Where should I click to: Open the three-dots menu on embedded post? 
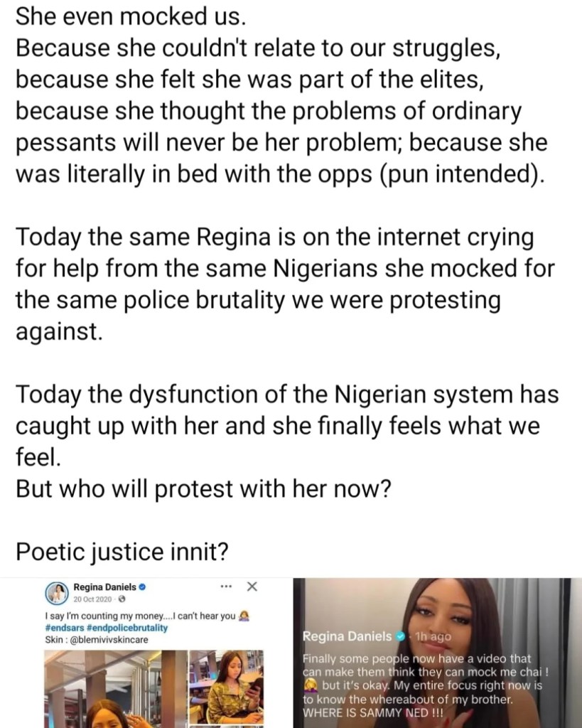pos(227,587)
